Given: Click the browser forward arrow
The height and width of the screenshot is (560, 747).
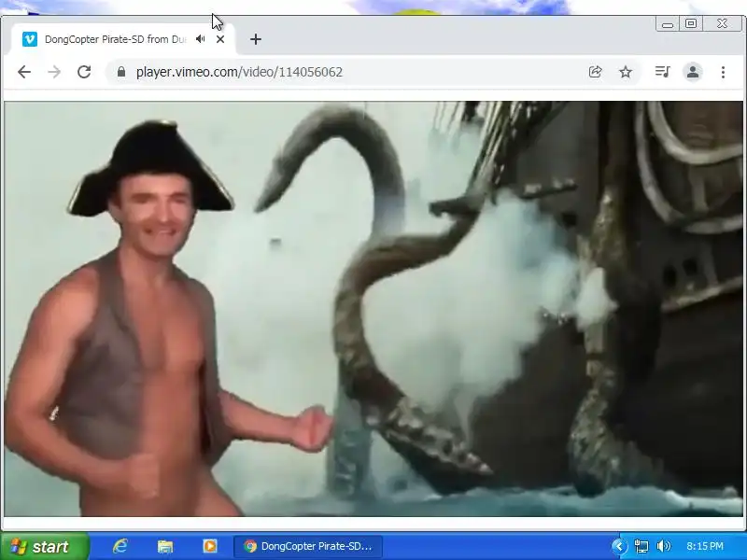Looking at the screenshot, I should click(54, 72).
